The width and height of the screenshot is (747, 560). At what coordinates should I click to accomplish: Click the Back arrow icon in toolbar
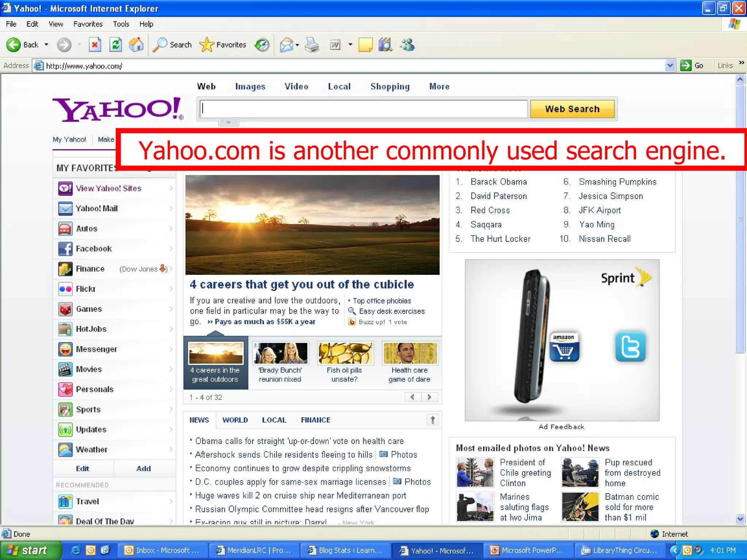click(x=13, y=45)
